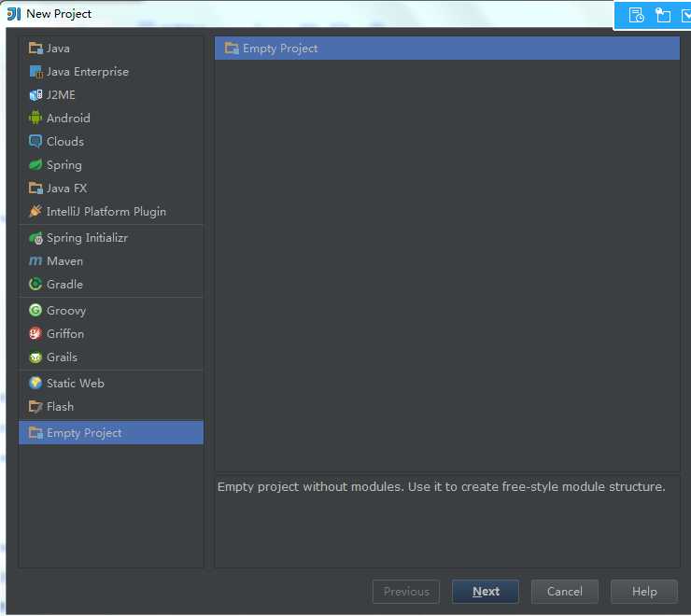This screenshot has height=616, width=691.
Task: Click the J2ME icon
Action: (x=35, y=95)
